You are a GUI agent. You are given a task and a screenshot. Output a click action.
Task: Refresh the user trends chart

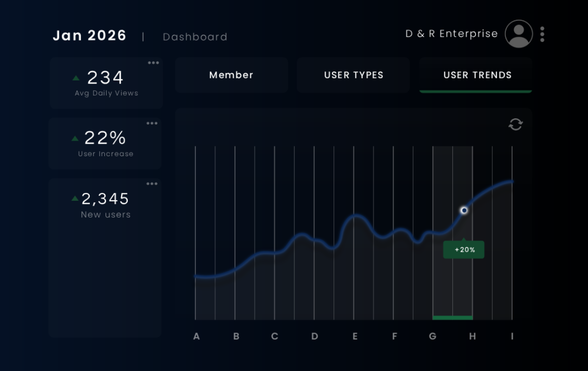(515, 125)
